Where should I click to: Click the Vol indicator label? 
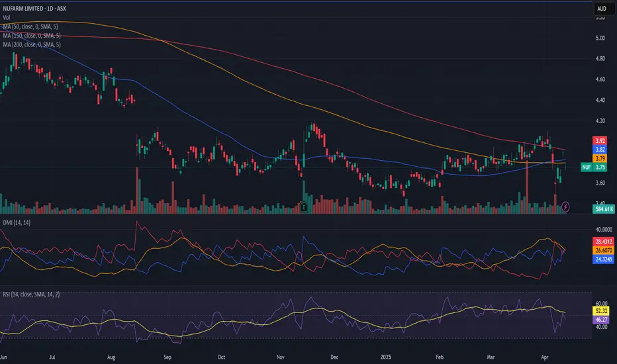[x=7, y=17]
